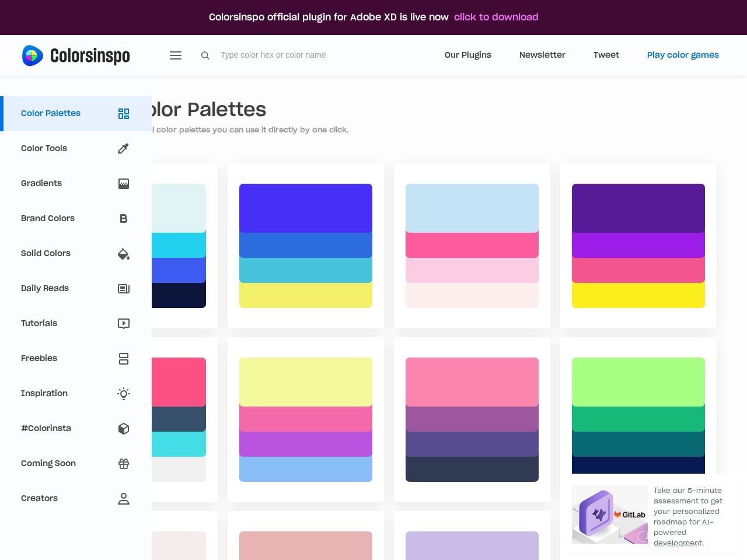Open the hamburger menu icon
Screen dimensions: 747x560
click(176, 55)
